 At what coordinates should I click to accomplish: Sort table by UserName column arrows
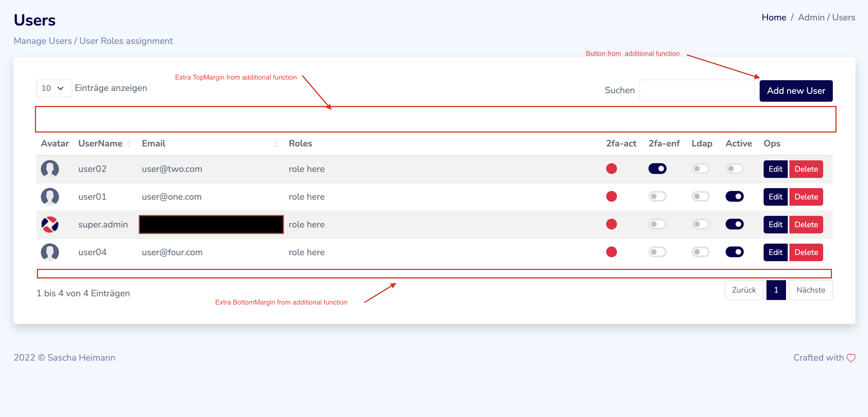(x=129, y=144)
